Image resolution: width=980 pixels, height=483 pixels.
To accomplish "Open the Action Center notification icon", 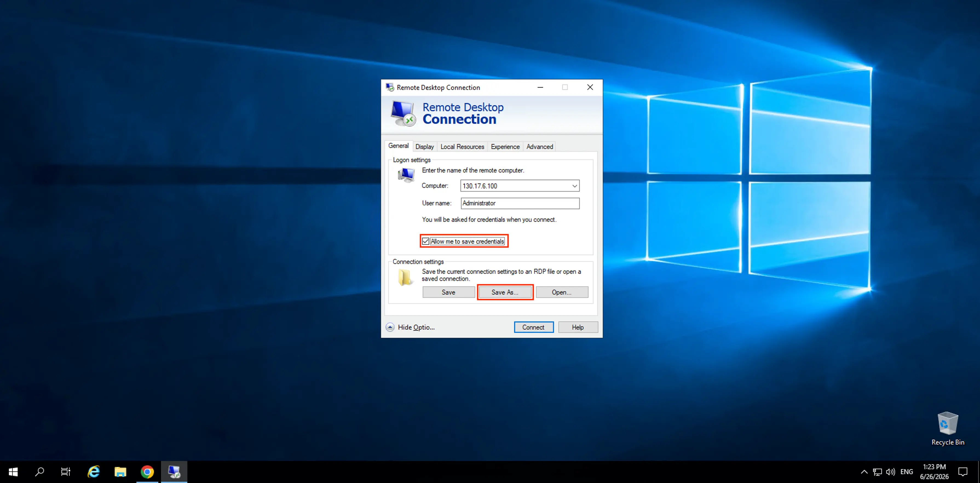I will click(963, 472).
